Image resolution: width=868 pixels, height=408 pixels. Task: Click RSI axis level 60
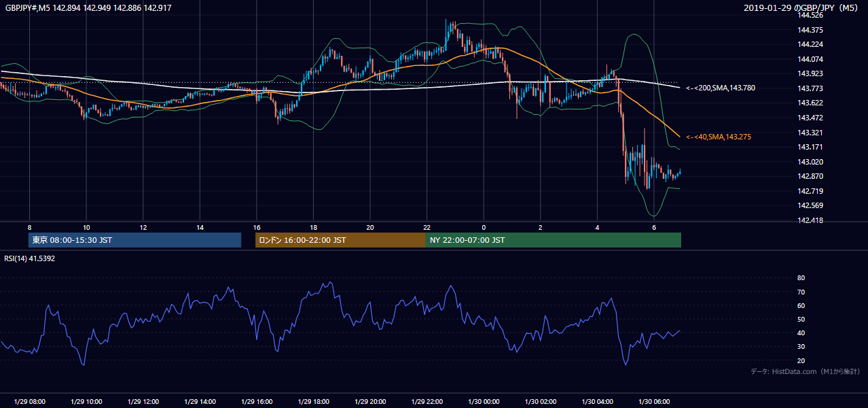[801, 305]
